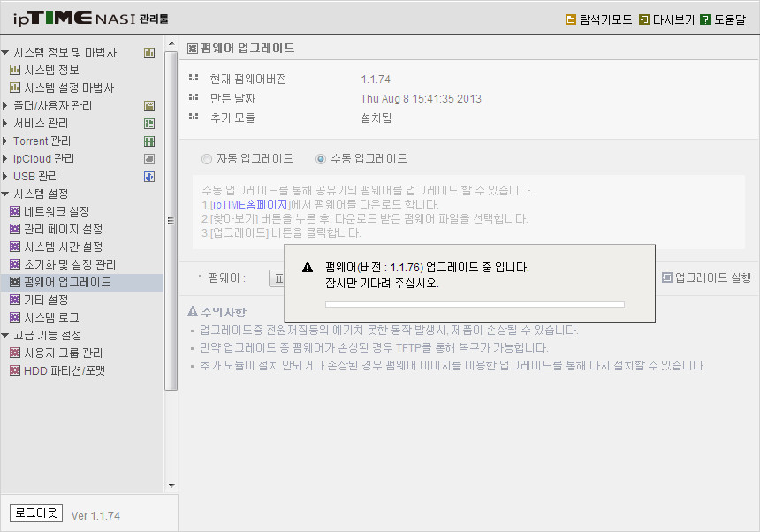
Task: Open the 시스템 로그 menu item
Action: 51,317
